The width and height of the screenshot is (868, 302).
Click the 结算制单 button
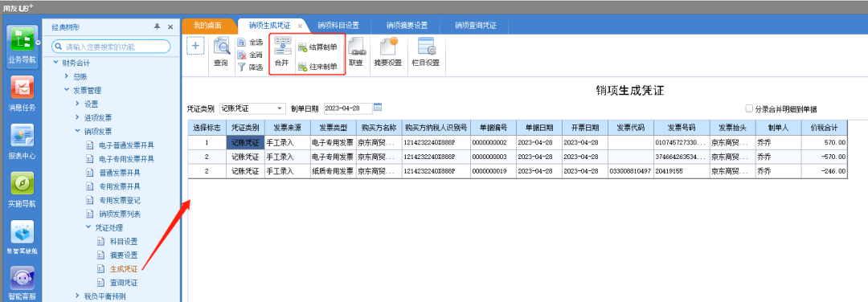(x=317, y=47)
